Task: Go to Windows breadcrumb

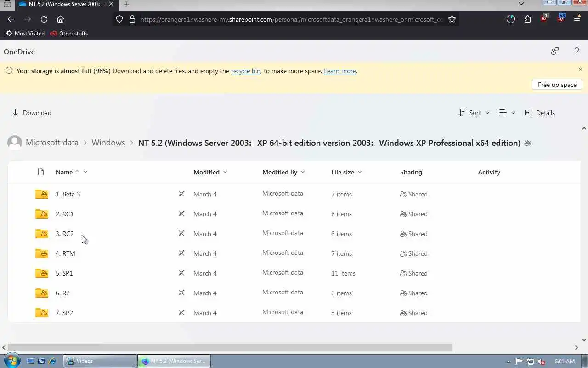Action: pyautogui.click(x=108, y=143)
